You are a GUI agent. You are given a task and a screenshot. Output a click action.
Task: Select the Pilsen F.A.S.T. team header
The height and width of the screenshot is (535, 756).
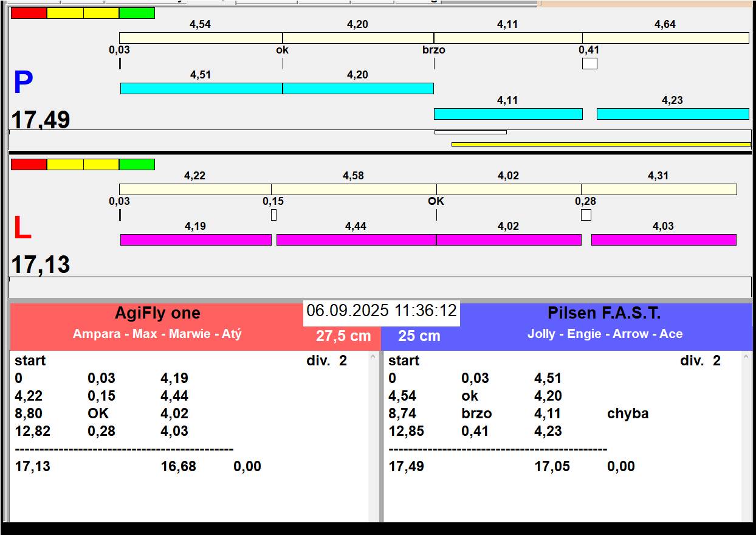(x=604, y=314)
